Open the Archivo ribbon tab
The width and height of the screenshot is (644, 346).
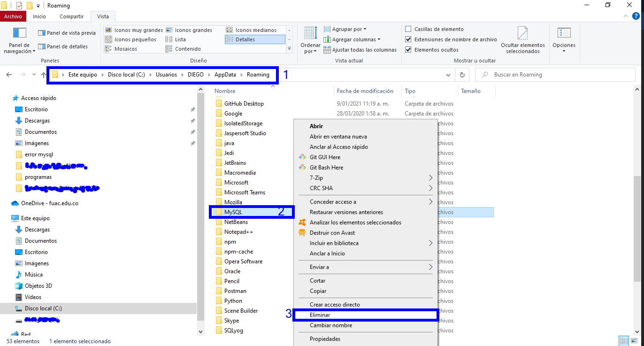point(13,16)
